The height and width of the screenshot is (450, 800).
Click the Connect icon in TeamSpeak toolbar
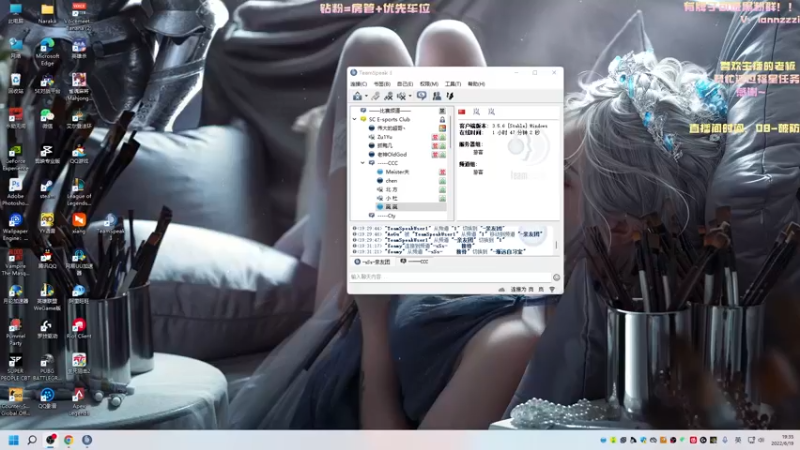tap(357, 96)
